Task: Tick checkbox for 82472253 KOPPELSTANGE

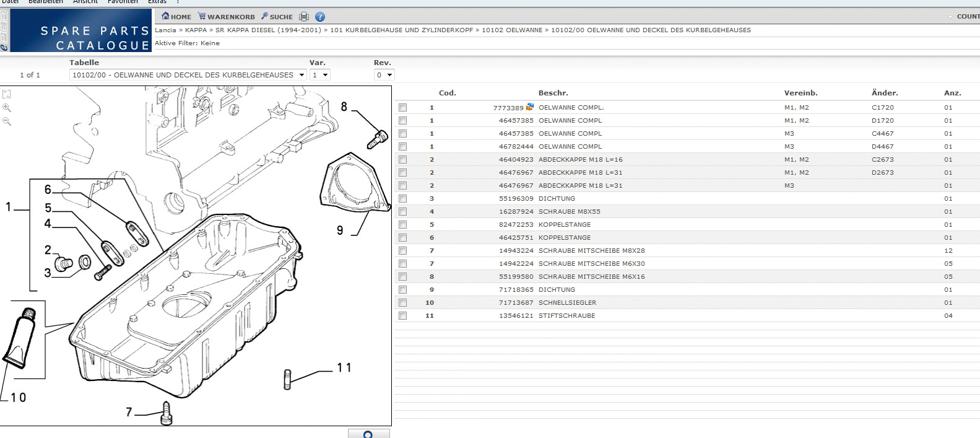Action: [403, 225]
